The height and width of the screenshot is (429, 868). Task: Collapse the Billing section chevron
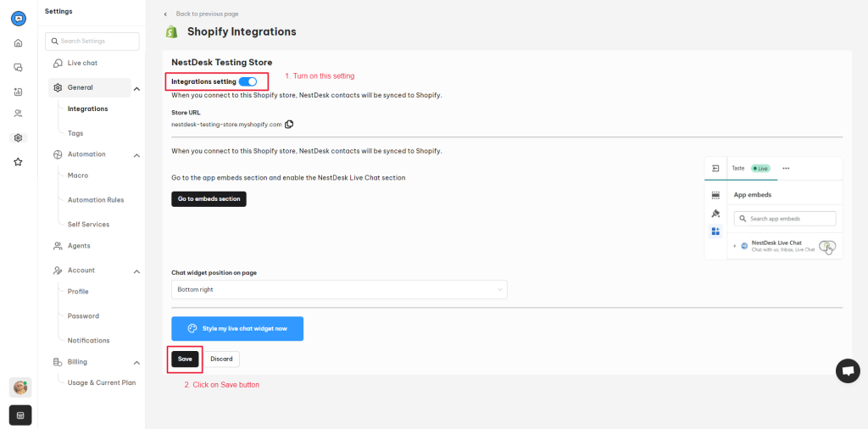tap(136, 363)
